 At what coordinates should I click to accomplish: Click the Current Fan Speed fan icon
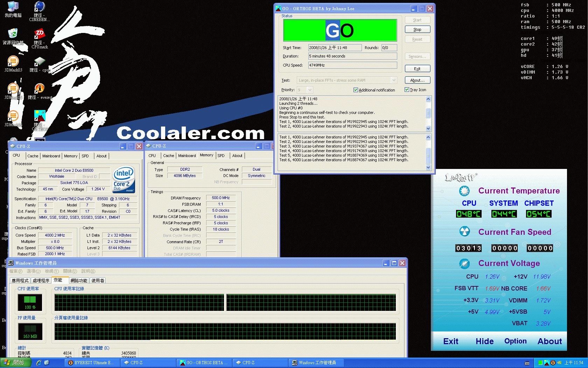coord(464,231)
